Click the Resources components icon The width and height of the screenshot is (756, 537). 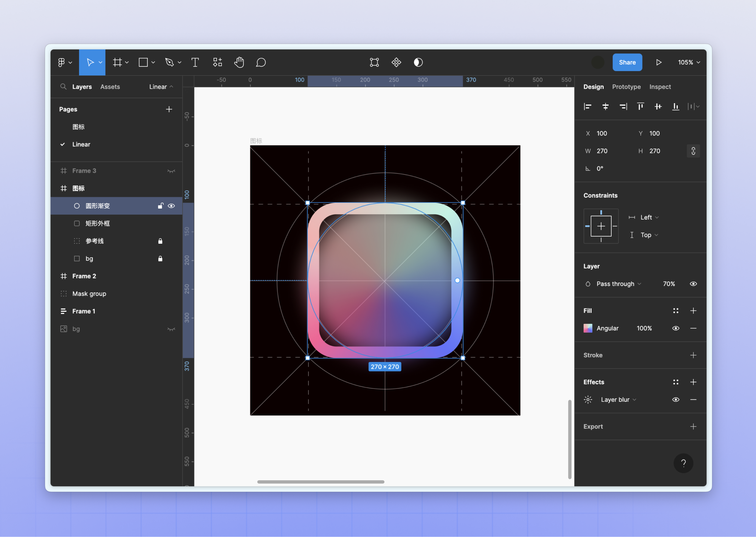click(217, 62)
